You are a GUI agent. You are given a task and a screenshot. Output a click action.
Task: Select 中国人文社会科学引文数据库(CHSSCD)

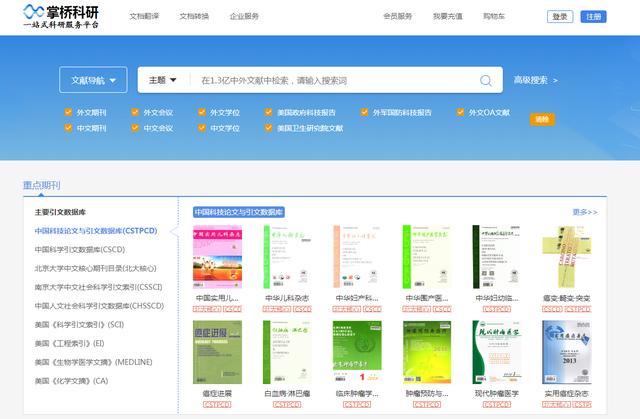click(x=99, y=306)
